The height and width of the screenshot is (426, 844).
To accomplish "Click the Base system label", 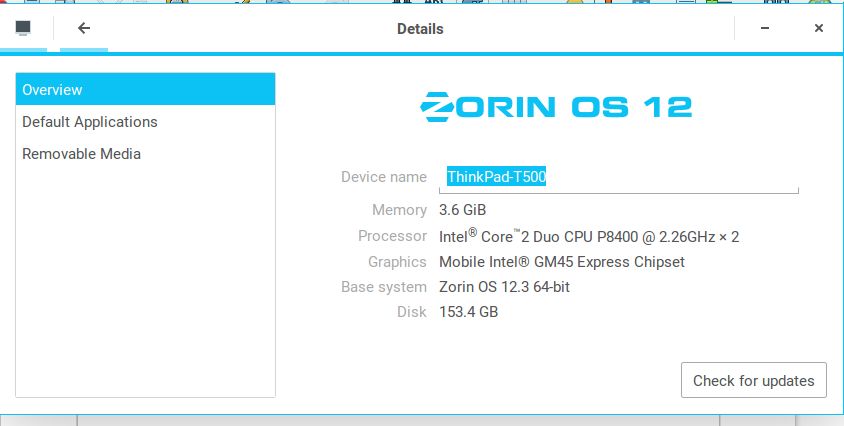I will point(384,287).
